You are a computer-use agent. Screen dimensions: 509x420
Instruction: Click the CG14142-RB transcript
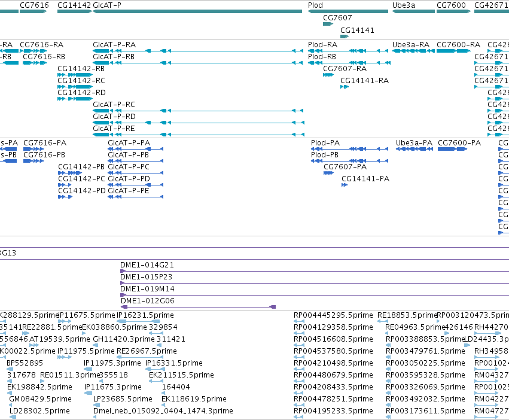[75, 75]
